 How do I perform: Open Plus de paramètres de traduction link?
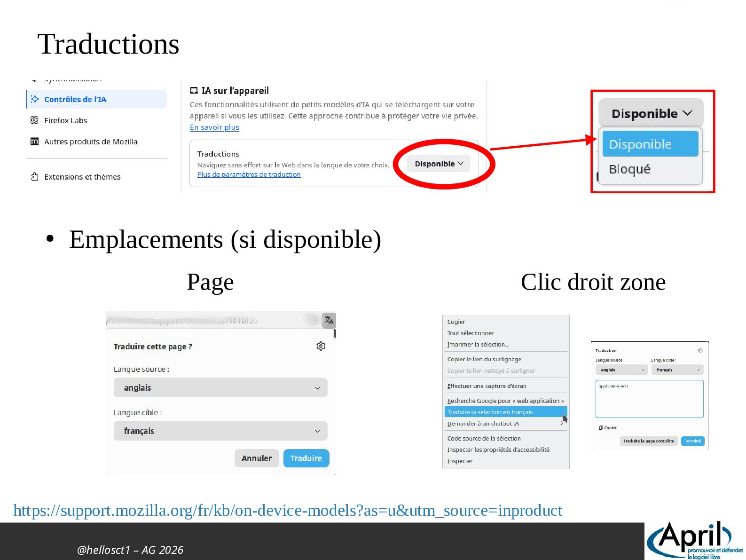point(249,174)
